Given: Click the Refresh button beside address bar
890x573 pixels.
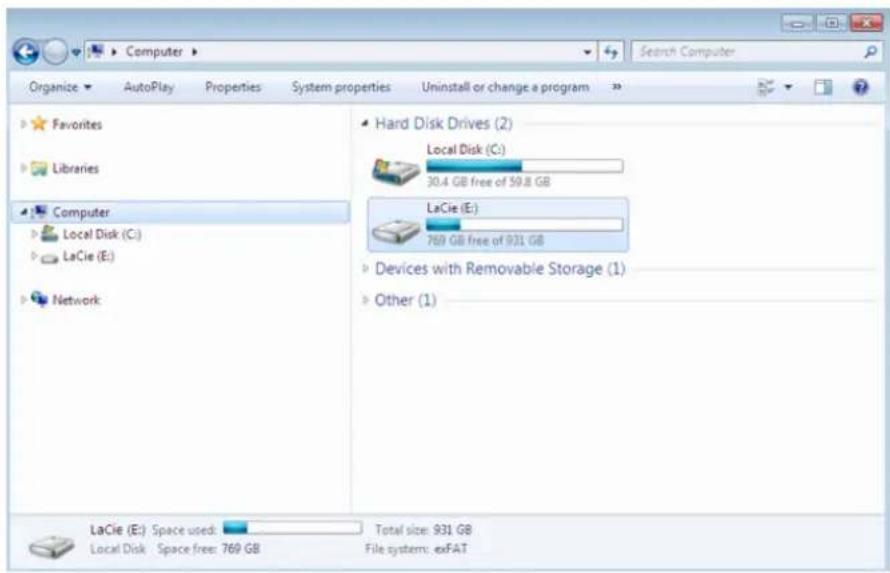Looking at the screenshot, I should 611,52.
